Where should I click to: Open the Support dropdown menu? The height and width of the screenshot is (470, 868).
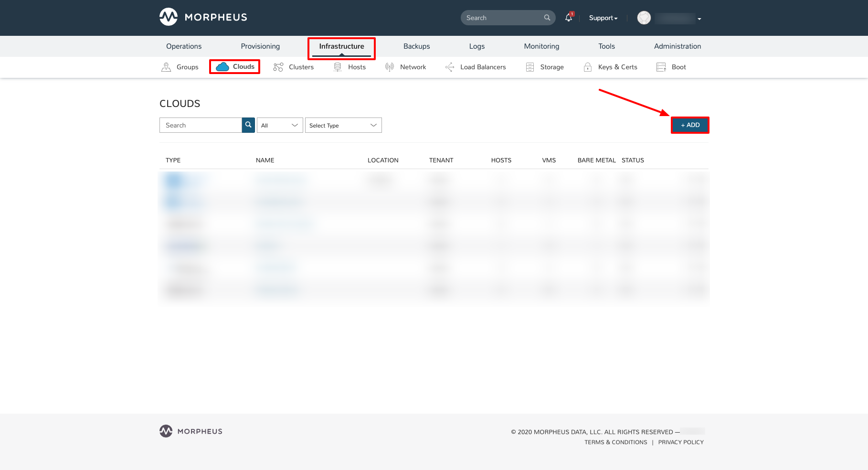[603, 18]
